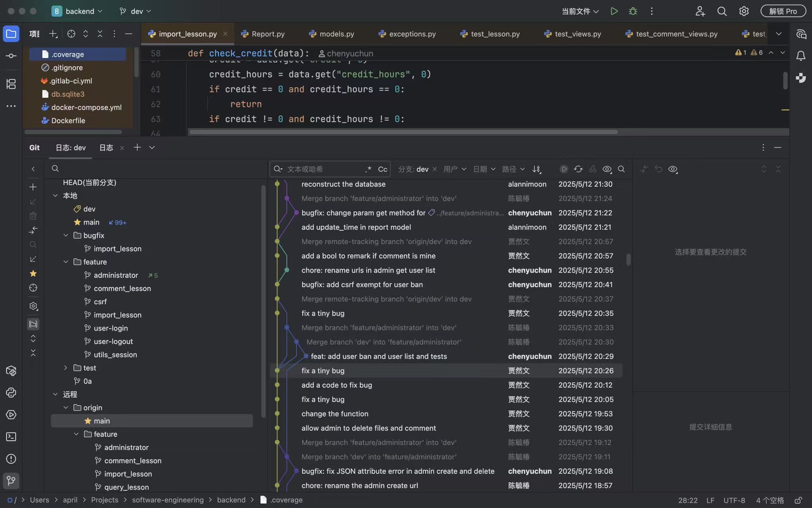Switch to exceptions.py editor tab
812x508 pixels.
[407, 34]
